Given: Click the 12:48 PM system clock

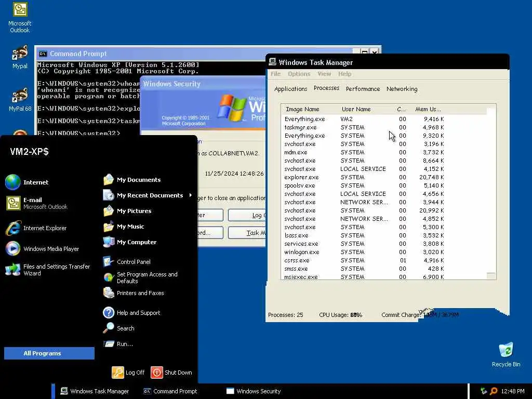Looking at the screenshot, I should [513, 391].
